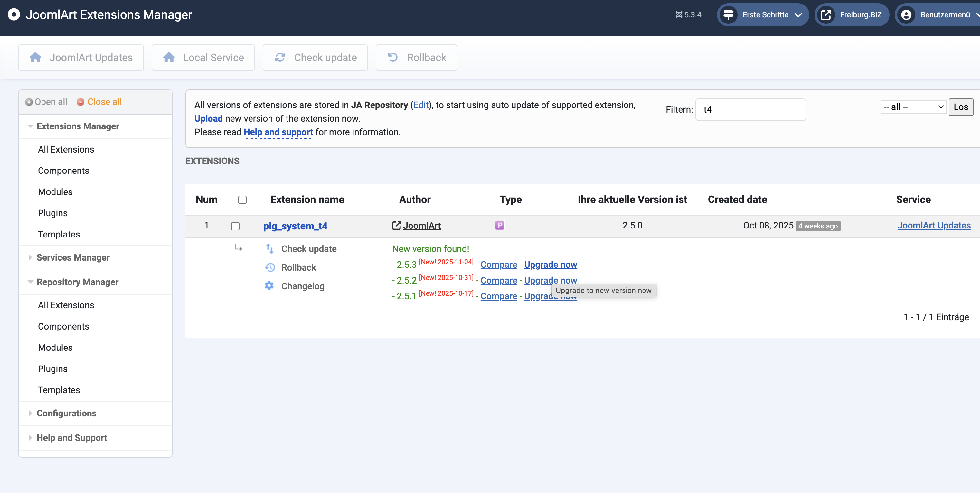980x493 pixels.
Task: Click the green Open all plus icon
Action: pyautogui.click(x=29, y=102)
